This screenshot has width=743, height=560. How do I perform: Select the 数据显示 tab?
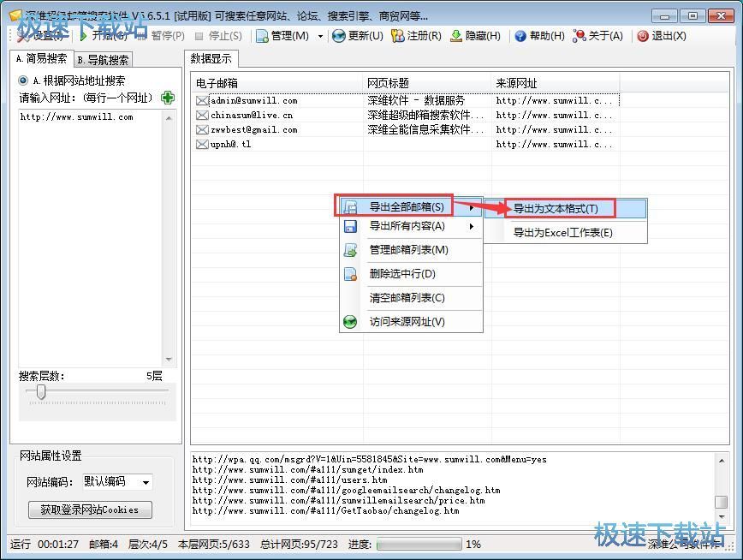[x=211, y=59]
